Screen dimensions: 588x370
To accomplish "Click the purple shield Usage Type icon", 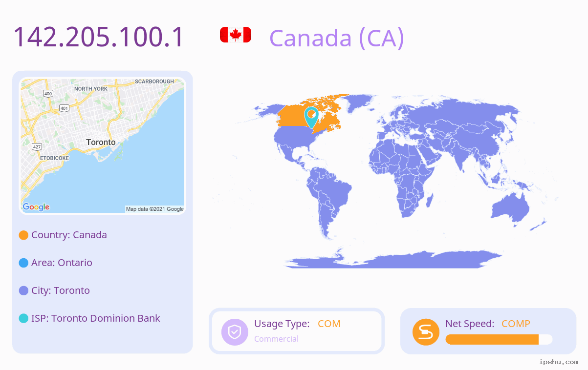I will [x=235, y=332].
